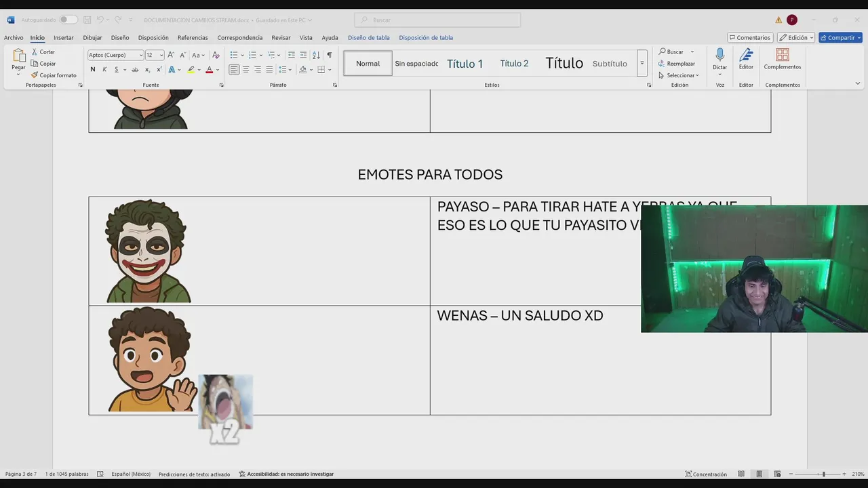Apply numbered list formatting
The height and width of the screenshot is (488, 868).
click(252, 55)
